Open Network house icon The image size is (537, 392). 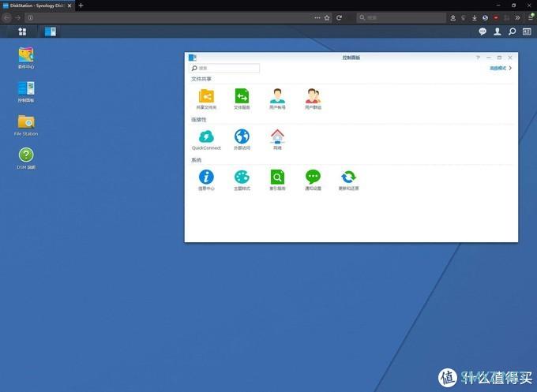(277, 140)
